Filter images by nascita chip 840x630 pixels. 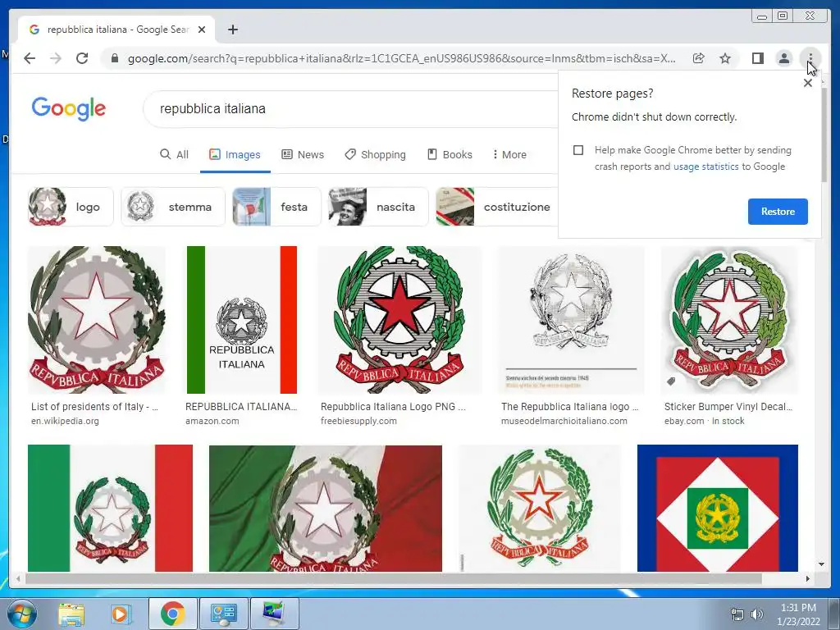point(378,207)
